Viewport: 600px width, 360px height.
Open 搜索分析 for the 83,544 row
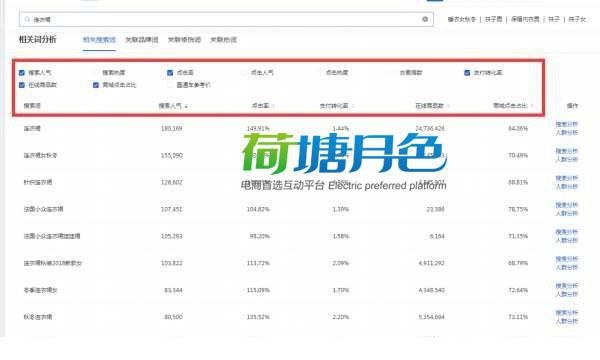click(567, 285)
